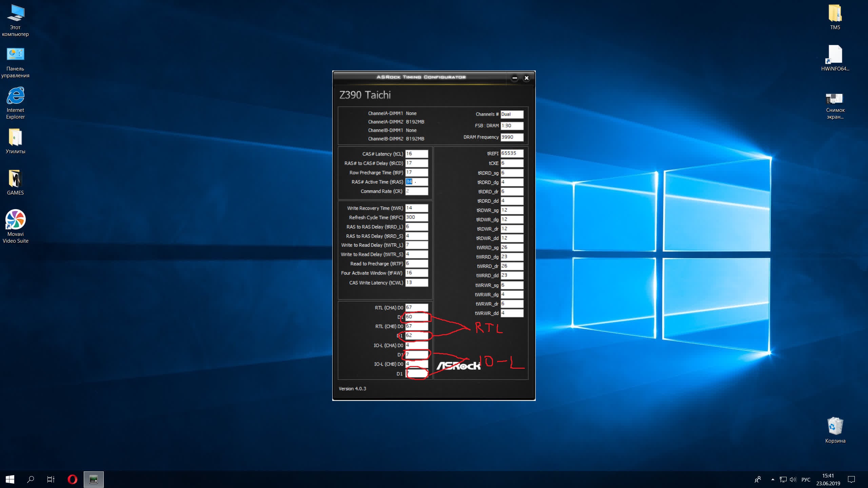This screenshot has width=868, height=488.
Task: Open Task View on the taskbar
Action: coord(51,479)
